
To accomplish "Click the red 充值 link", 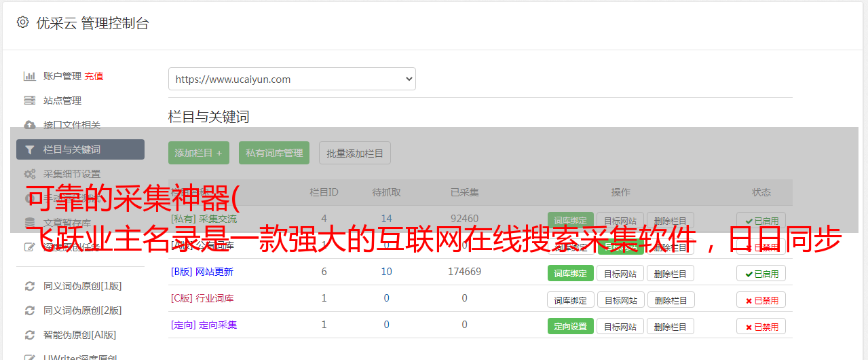I will [x=94, y=76].
